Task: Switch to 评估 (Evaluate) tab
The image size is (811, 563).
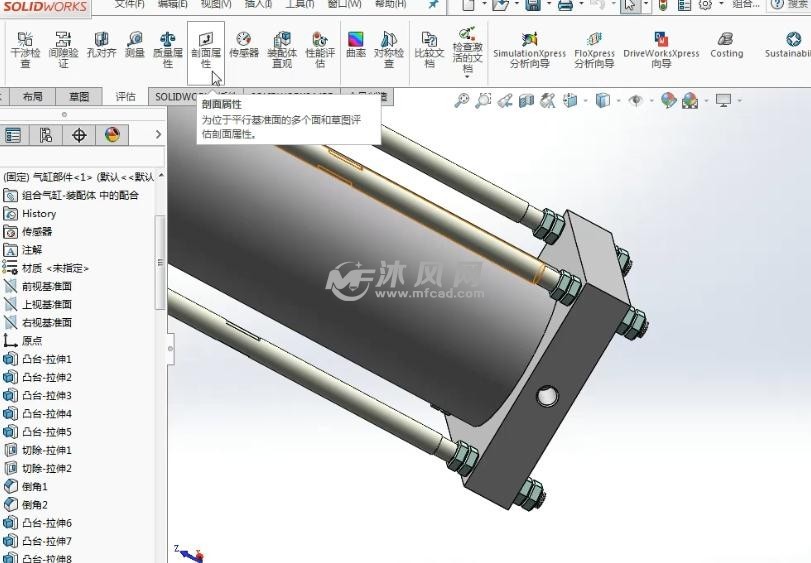Action: click(x=125, y=96)
